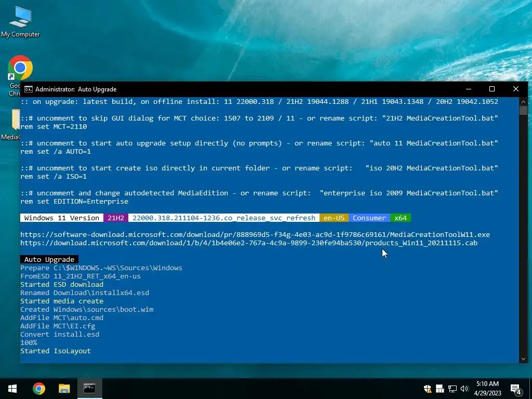Open the Google Chrome desktop shortcut
532x399 pixels.
point(20,68)
